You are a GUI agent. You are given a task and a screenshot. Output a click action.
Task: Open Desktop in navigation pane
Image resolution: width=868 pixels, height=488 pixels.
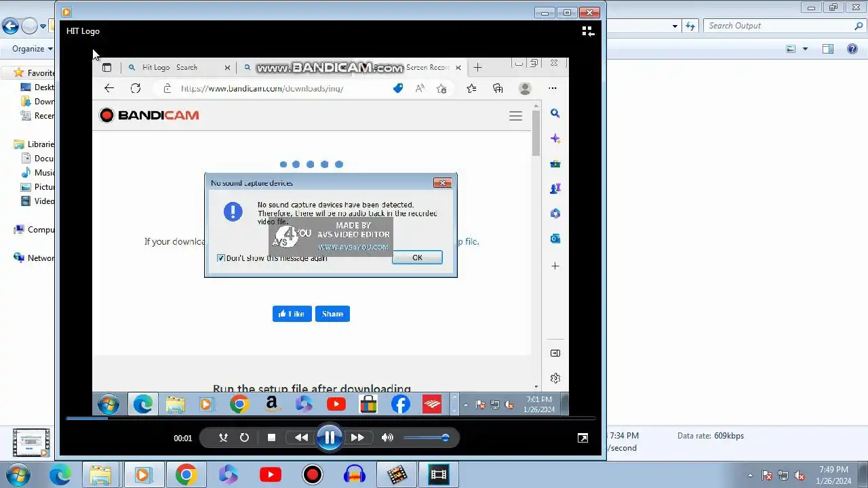[38, 87]
